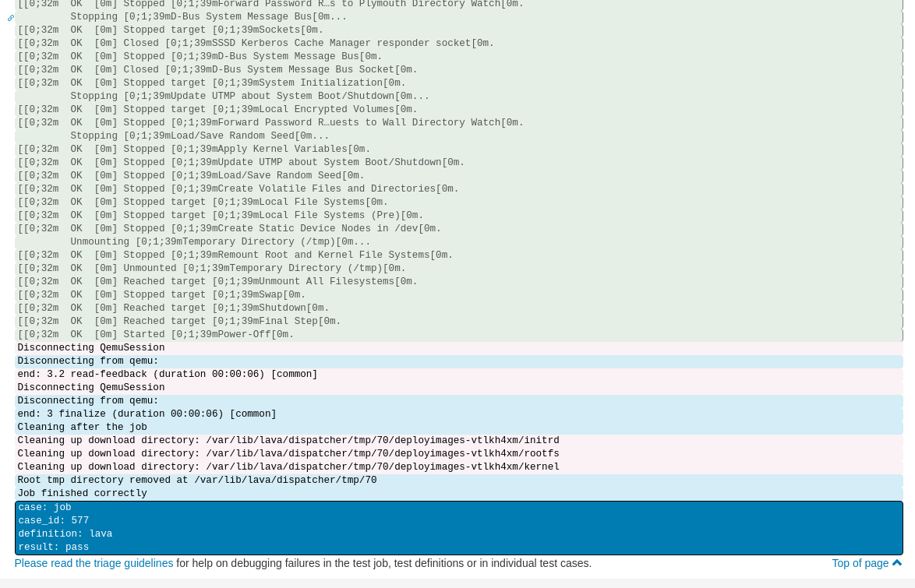Click 'Stopped target System Initialization' line
The width and height of the screenshot is (915, 588).
(x=458, y=83)
